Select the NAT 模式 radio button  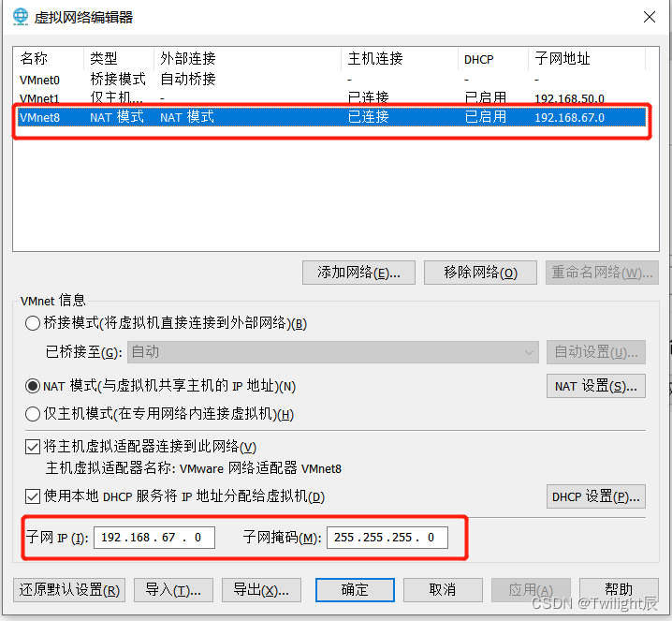point(33,386)
